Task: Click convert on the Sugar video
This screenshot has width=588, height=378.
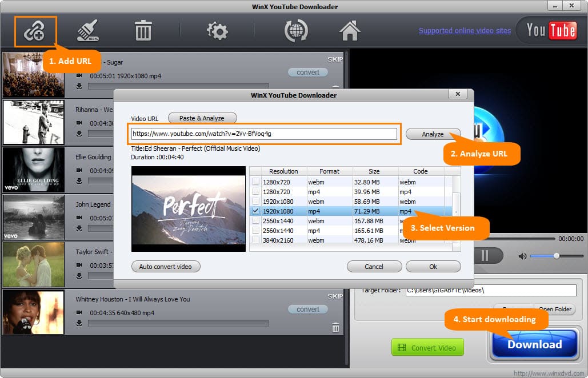Action: pyautogui.click(x=308, y=73)
